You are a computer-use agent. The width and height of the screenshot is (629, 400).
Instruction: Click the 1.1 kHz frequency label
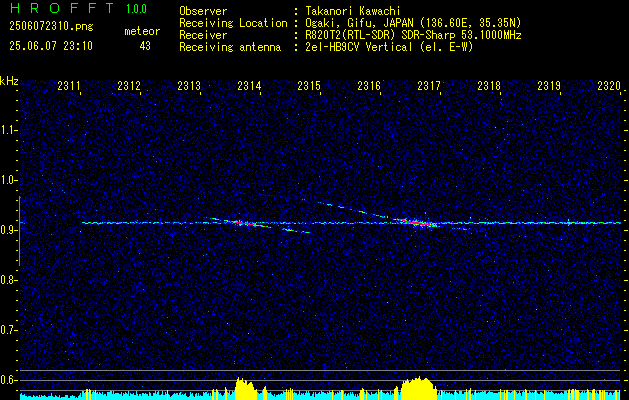[x=8, y=130]
